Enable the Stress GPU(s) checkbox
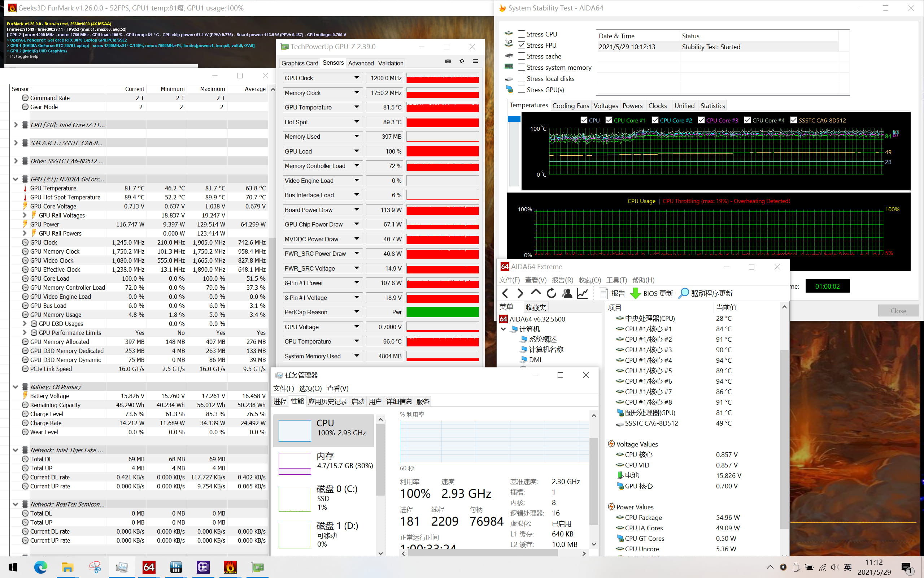 coord(522,90)
